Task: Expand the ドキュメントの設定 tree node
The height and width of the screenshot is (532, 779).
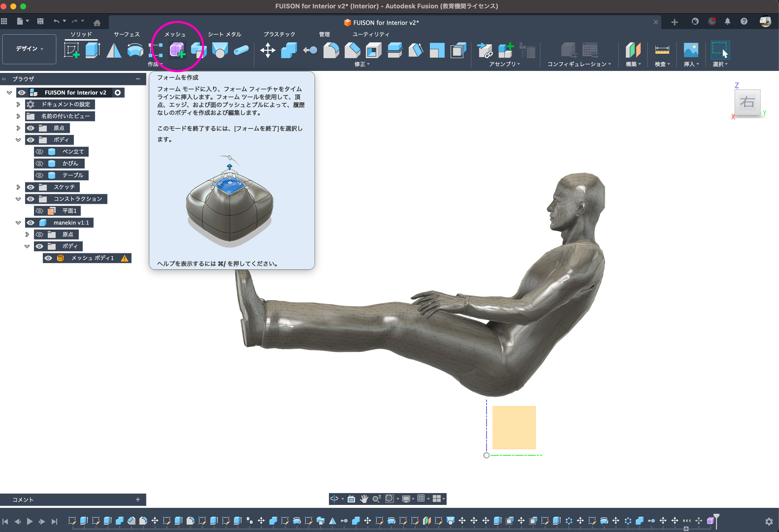Action: pos(18,105)
